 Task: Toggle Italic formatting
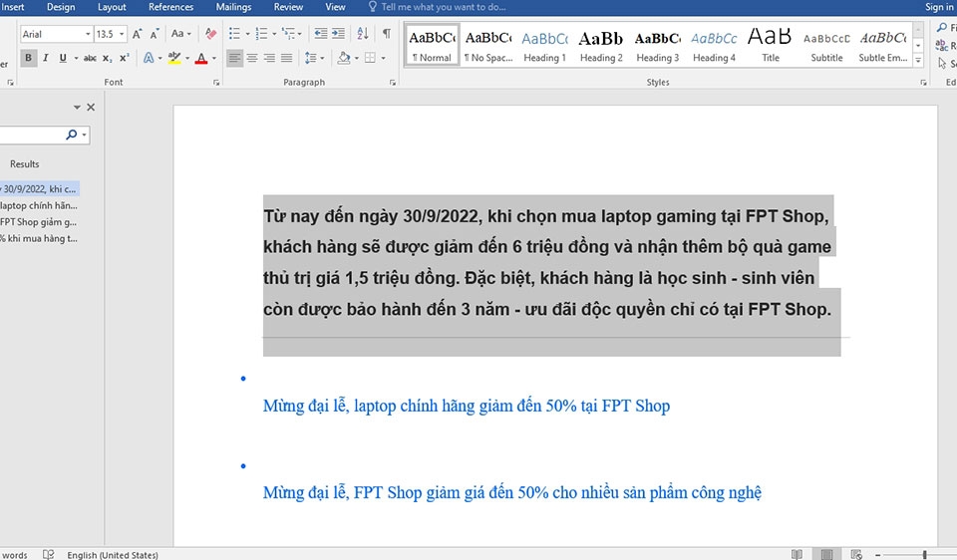pos(46,58)
